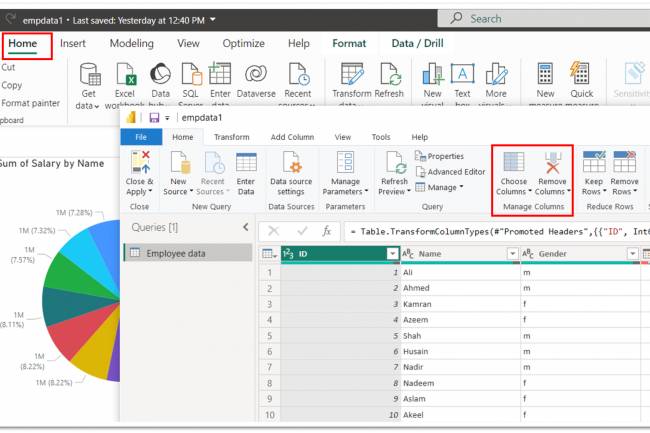Image resolution: width=650 pixels, height=433 pixels.
Task: Connect to SQL Server source
Action: click(x=191, y=86)
